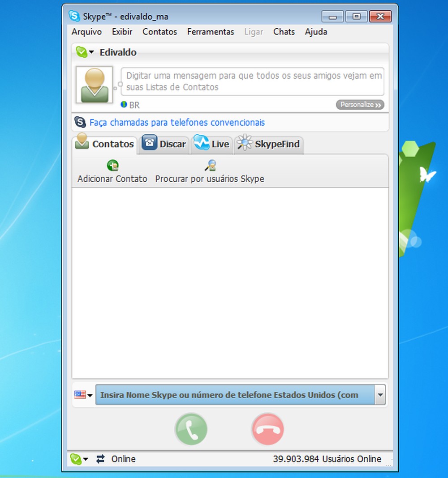Click the Skype logo icon in the titlebar

click(x=75, y=16)
